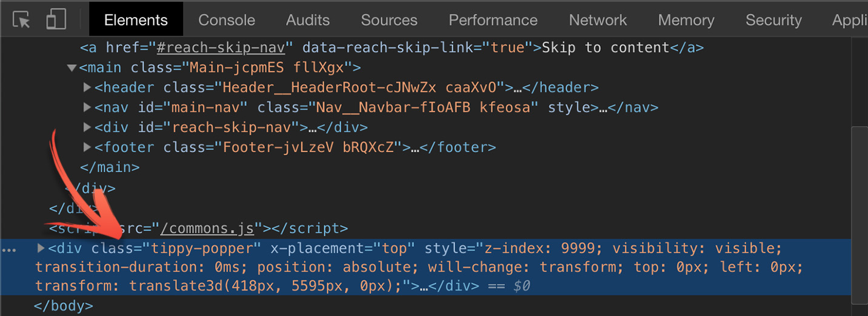The image size is (868, 316).
Task: Open the Audits tab
Action: coord(308,20)
